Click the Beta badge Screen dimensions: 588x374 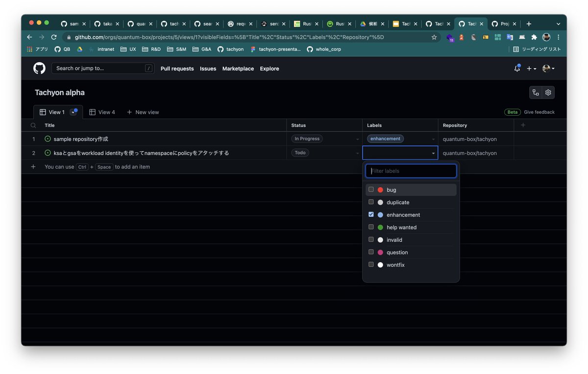[x=513, y=112]
